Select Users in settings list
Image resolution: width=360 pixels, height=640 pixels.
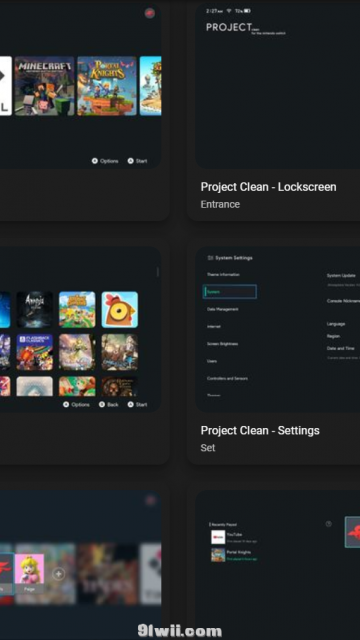pyautogui.click(x=212, y=361)
